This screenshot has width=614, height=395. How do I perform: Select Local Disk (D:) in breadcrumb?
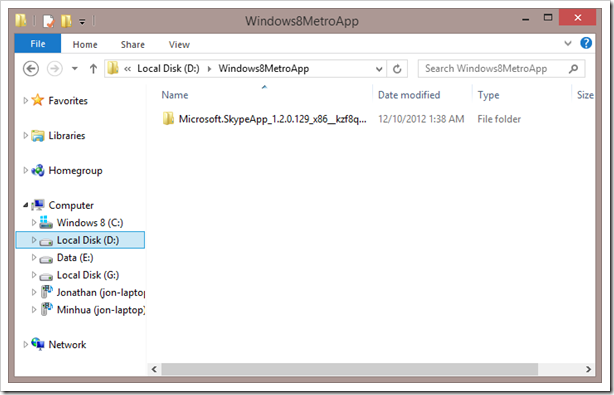pos(168,69)
